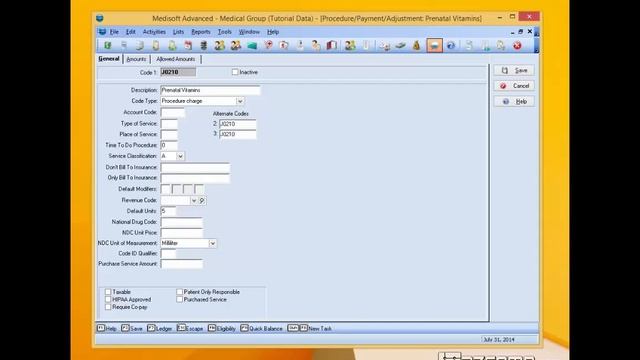Click the green money bills toolbar icon
Screen dimensions: 640x360
tap(400, 45)
